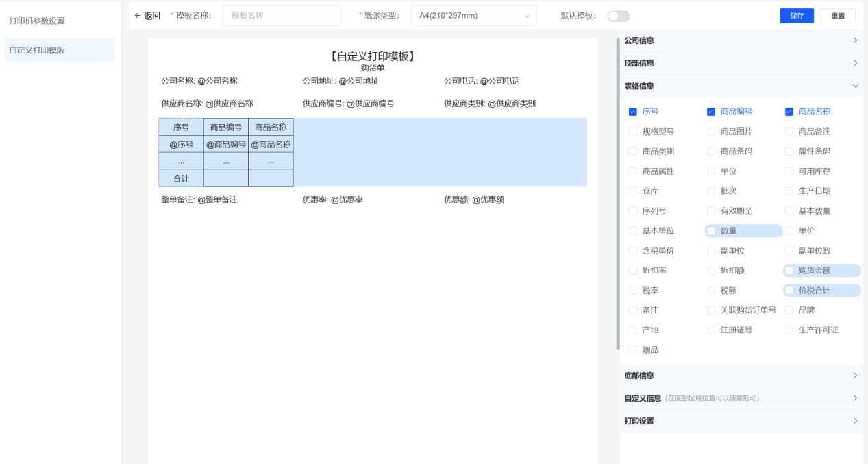The width and height of the screenshot is (868, 464).
Task: Click the 模板名称 input field
Action: pos(281,16)
